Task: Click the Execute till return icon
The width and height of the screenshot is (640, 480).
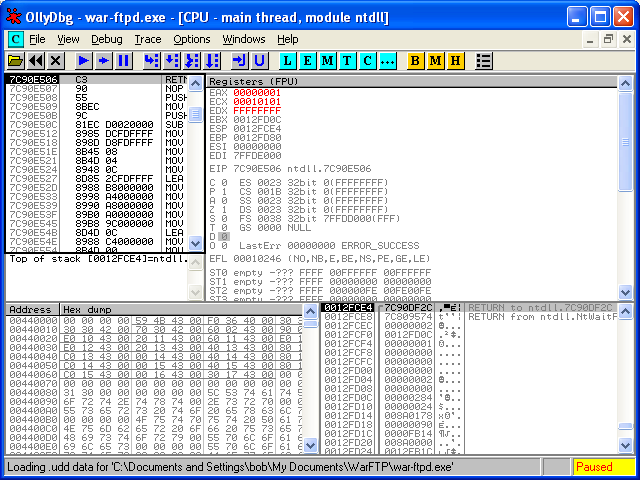Action: click(x=240, y=61)
